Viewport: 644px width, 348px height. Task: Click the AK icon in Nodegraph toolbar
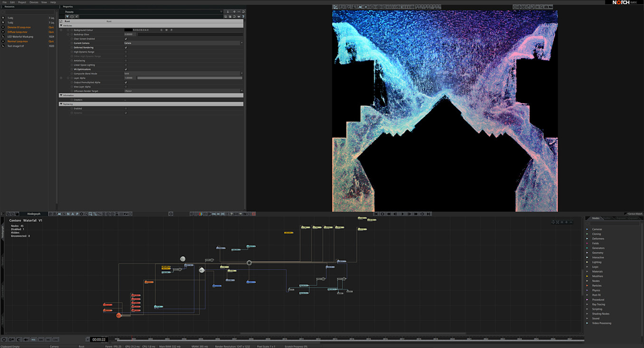coord(59,214)
